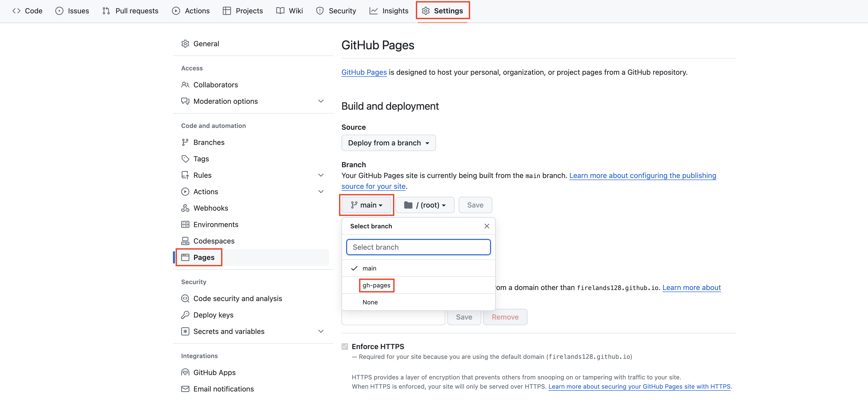Click the Collaborators people icon
This screenshot has height=411, width=868.
click(185, 85)
